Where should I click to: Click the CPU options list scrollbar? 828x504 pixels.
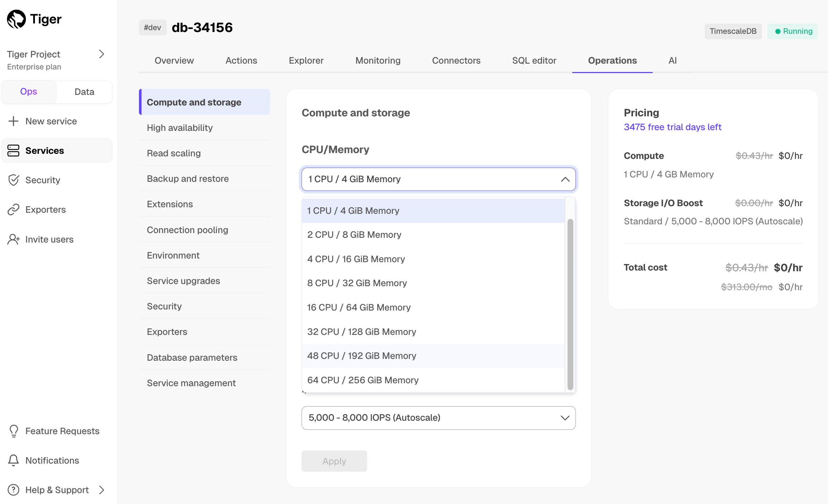[570, 304]
